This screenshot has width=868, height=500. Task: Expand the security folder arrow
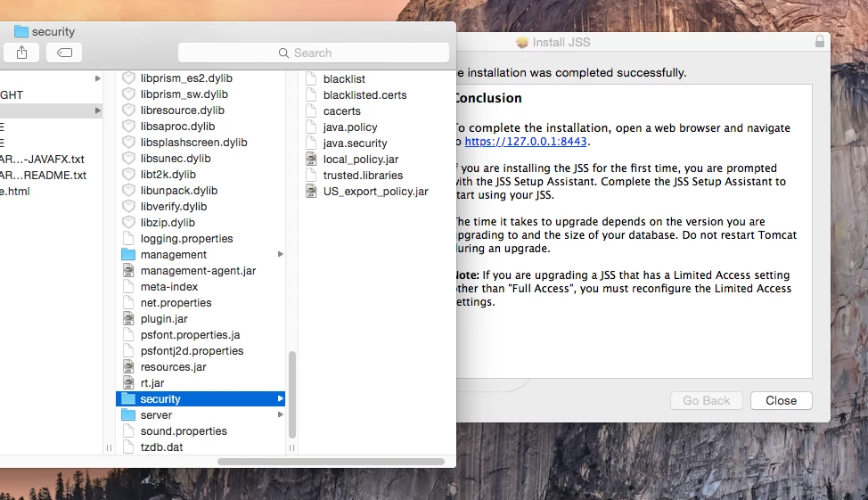coord(280,398)
